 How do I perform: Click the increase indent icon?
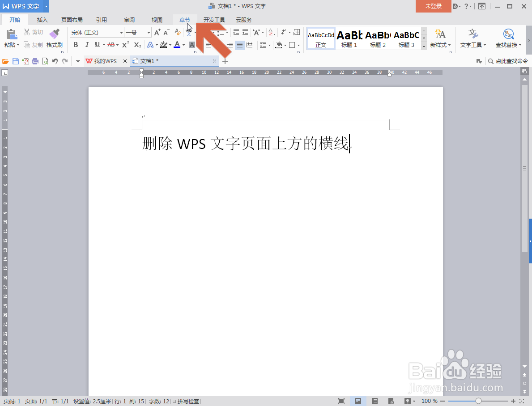[245, 33]
